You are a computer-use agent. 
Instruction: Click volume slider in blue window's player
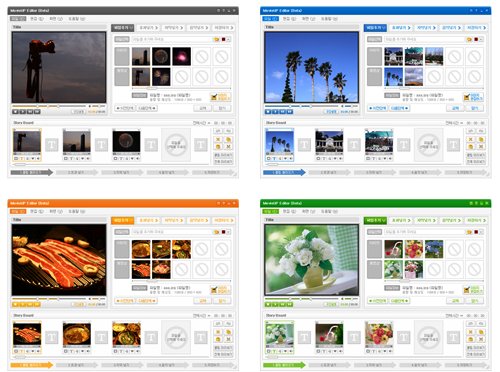[x=351, y=106]
